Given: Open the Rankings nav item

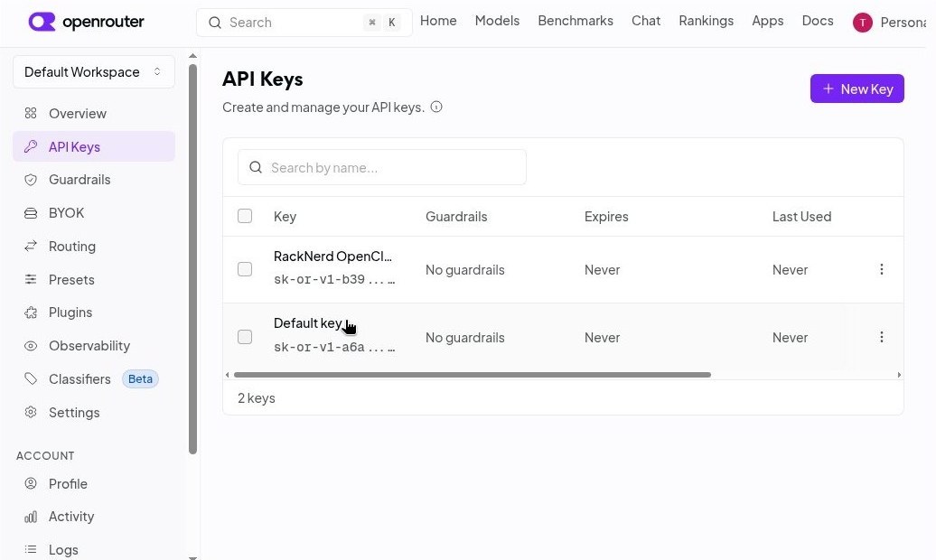Looking at the screenshot, I should 707,20.
